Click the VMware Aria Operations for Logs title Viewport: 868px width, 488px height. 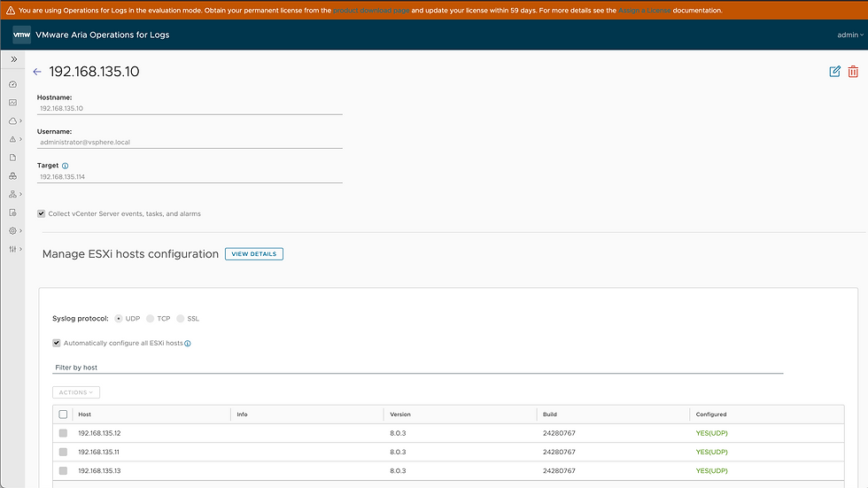(103, 35)
